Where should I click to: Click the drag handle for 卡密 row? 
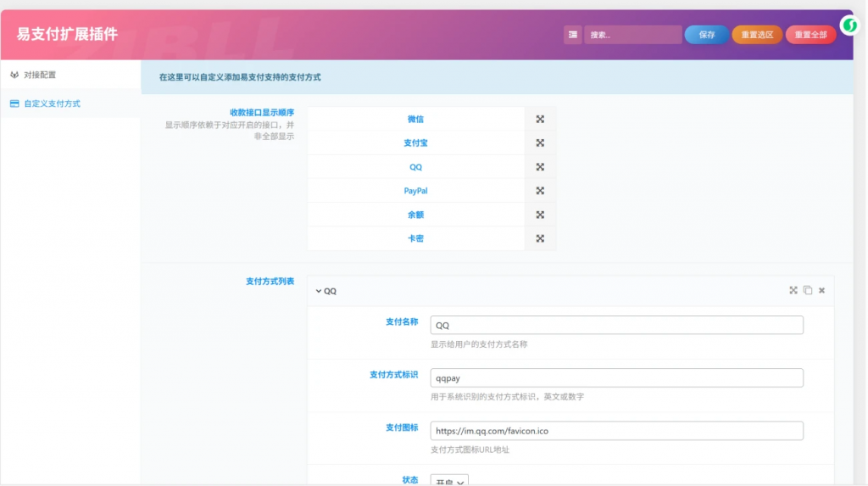click(540, 238)
